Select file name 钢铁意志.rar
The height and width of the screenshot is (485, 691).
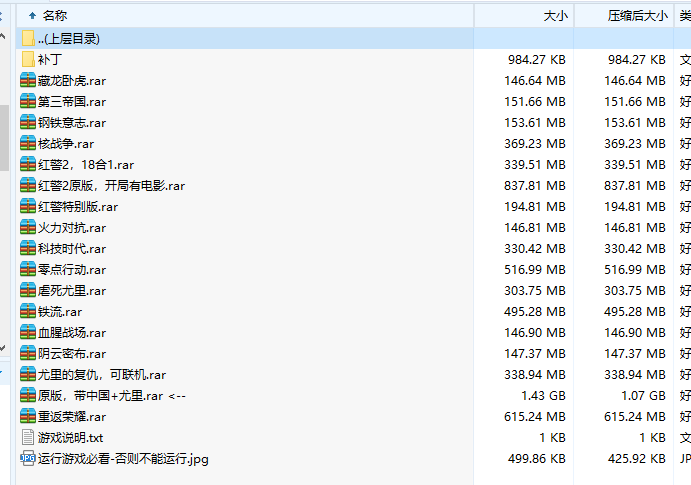pyautogui.click(x=72, y=123)
